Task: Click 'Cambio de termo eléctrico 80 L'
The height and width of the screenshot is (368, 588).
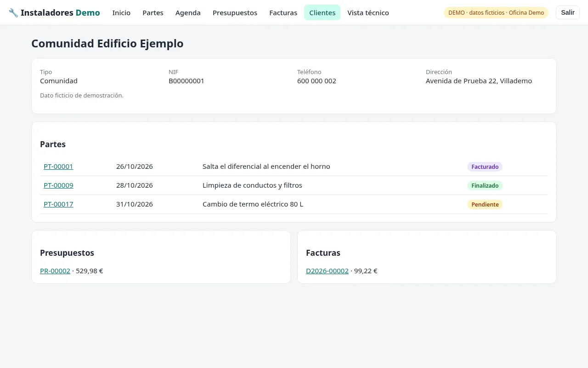Action: [253, 204]
